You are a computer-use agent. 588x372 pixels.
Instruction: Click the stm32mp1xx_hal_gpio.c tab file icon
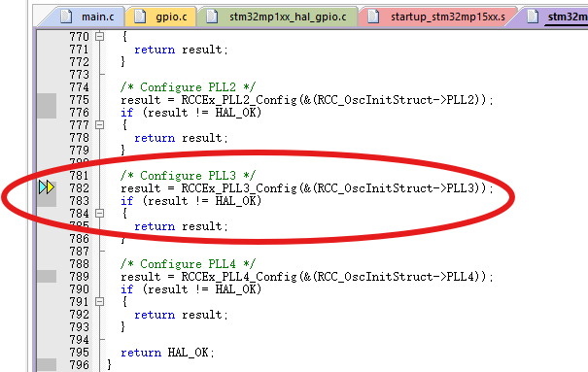pos(212,17)
